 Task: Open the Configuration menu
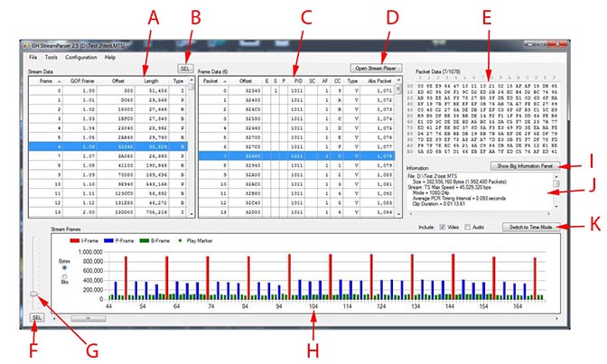pos(81,57)
